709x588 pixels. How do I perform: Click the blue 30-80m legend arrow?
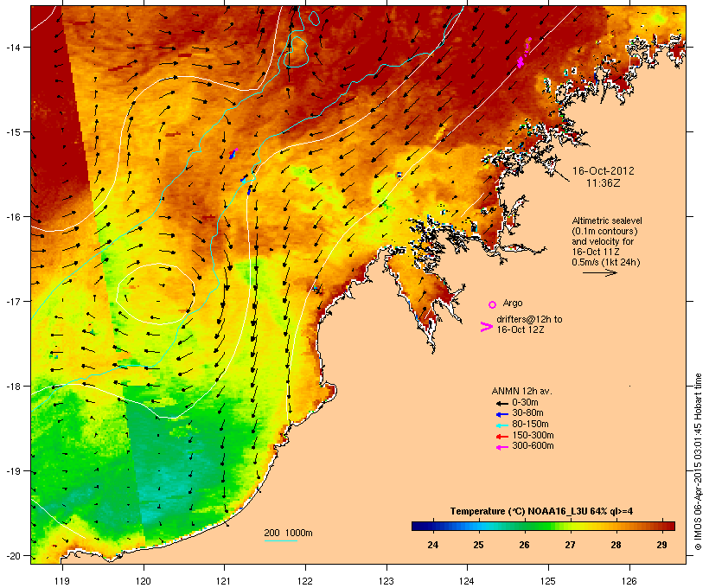click(501, 414)
